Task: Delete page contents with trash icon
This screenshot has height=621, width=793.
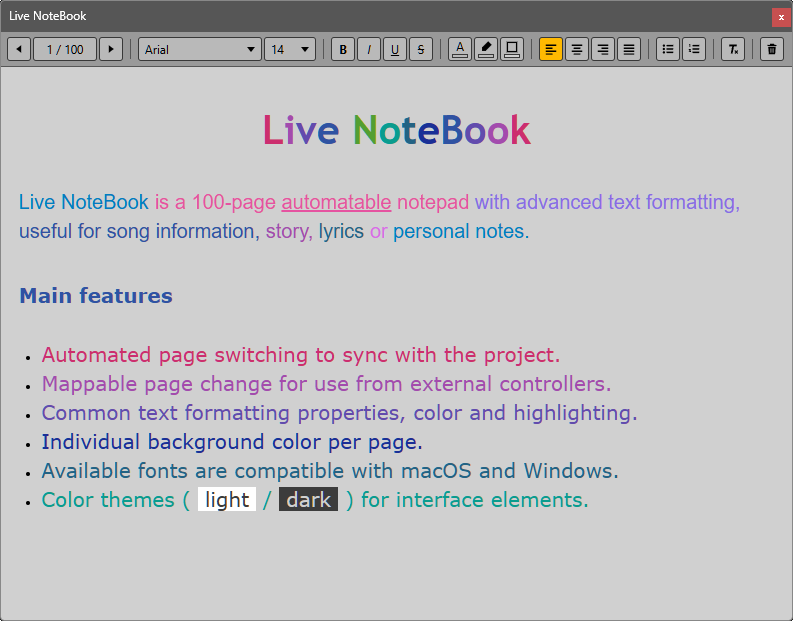Action: pyautogui.click(x=772, y=50)
